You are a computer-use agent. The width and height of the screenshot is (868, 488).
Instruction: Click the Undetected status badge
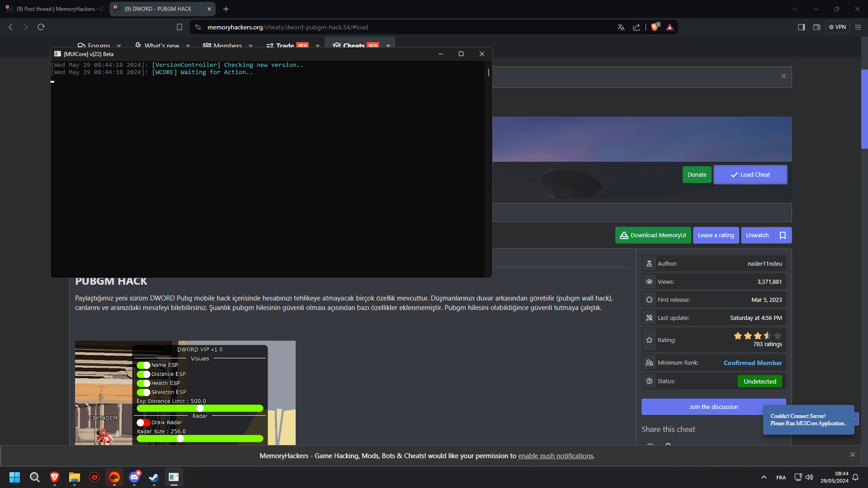click(x=760, y=381)
